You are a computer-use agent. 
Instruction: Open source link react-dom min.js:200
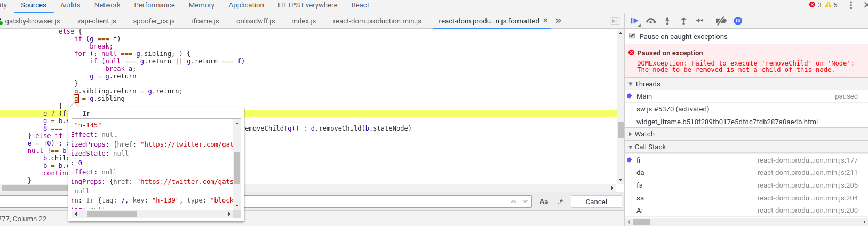point(807,211)
